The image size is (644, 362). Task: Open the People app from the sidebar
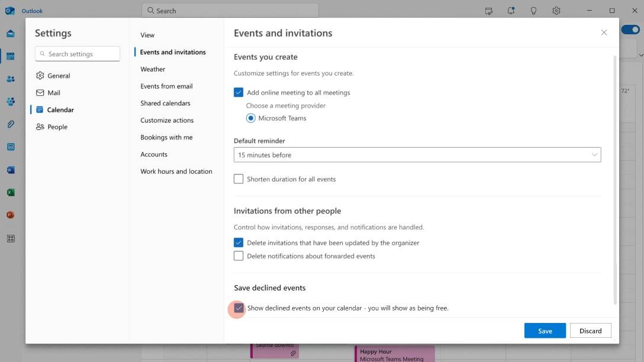[x=11, y=79]
